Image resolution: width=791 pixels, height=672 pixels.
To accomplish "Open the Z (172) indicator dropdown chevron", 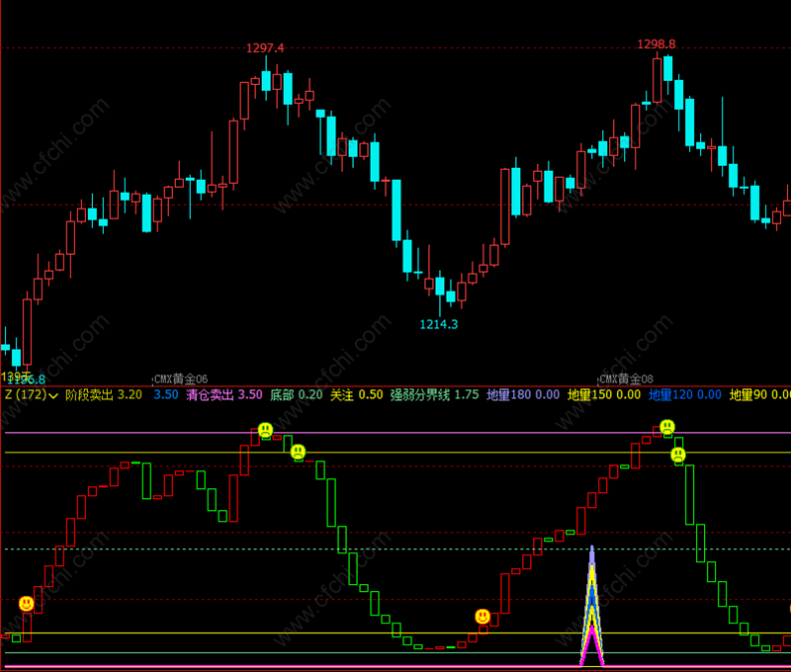I will coord(52,395).
